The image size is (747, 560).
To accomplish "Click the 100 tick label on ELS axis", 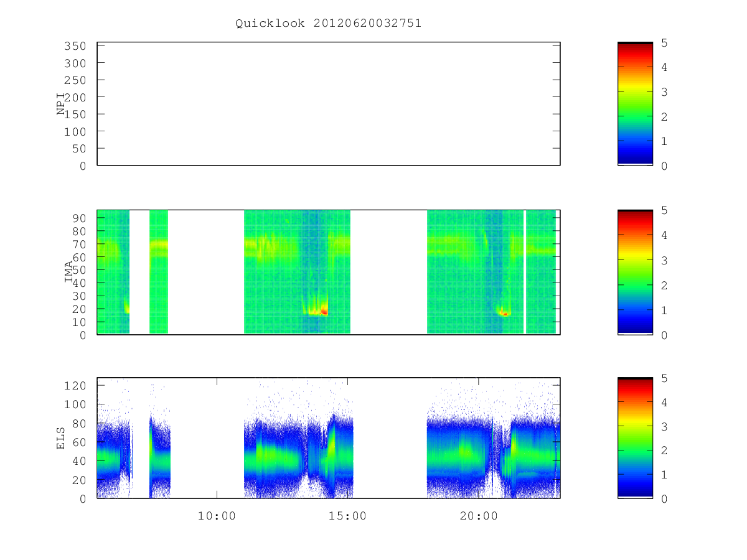I will [x=75, y=404].
